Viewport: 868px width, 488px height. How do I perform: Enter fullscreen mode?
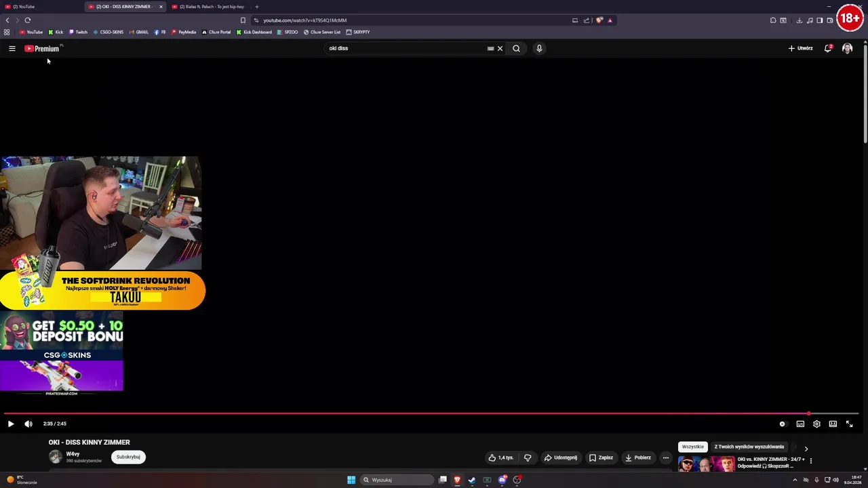click(x=849, y=424)
